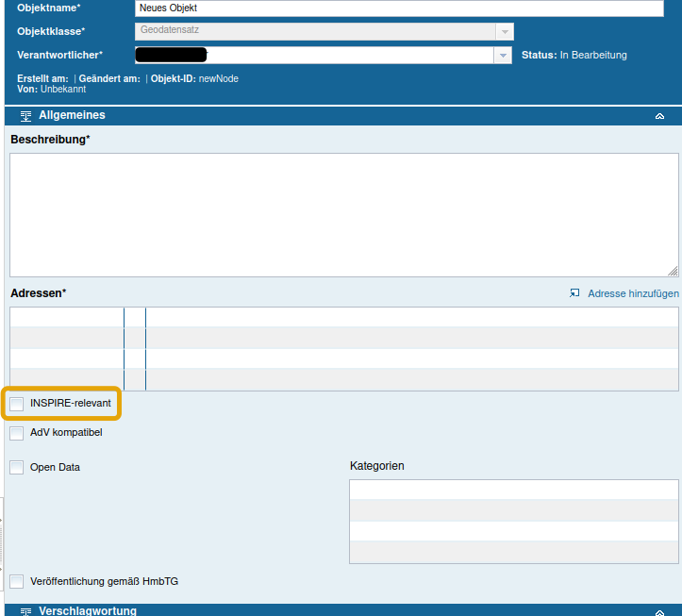Image resolution: width=682 pixels, height=616 pixels.
Task: Click the Verschlagwortung section header title
Action: tap(87, 611)
